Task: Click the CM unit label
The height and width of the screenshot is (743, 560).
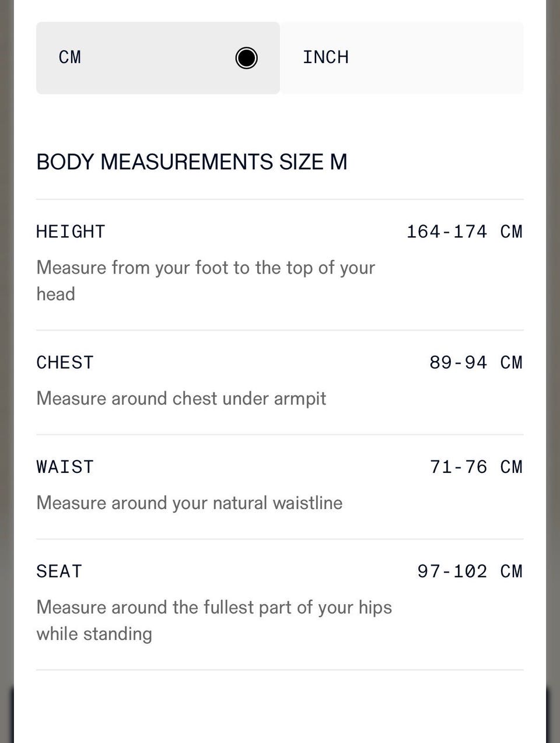Action: 70,57
